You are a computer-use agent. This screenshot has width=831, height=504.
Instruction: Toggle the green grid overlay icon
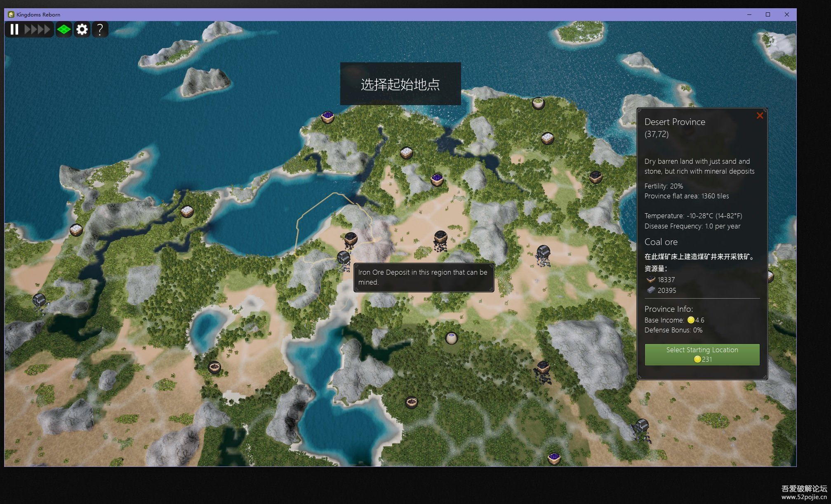[x=64, y=29]
